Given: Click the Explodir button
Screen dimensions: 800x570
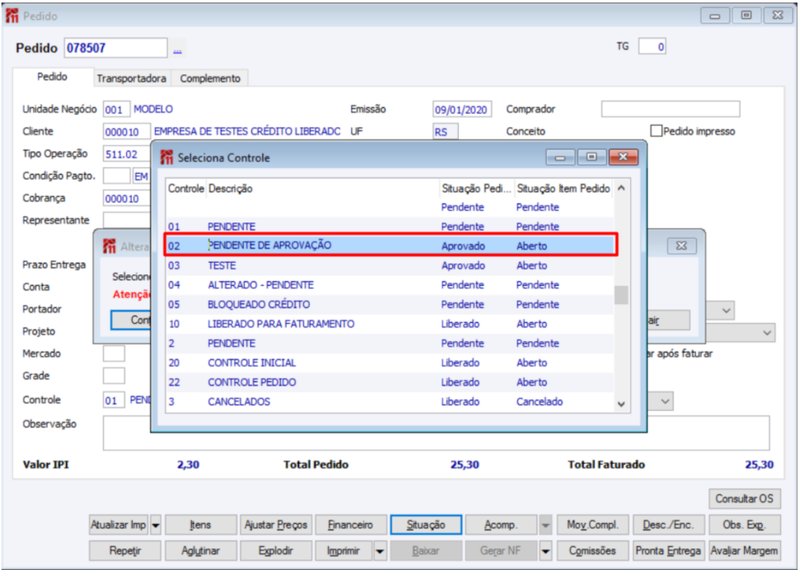Looking at the screenshot, I should point(276,551).
